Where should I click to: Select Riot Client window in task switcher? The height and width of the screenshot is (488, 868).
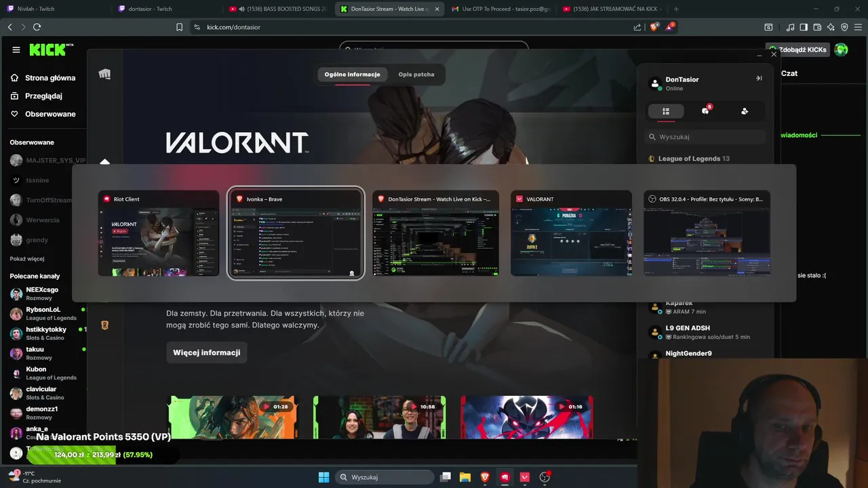pos(159,232)
